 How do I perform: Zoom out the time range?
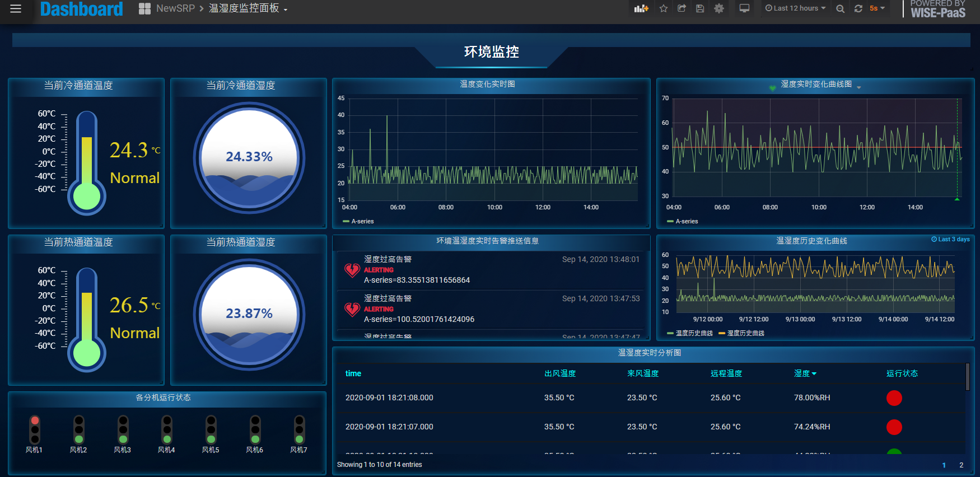pos(840,8)
